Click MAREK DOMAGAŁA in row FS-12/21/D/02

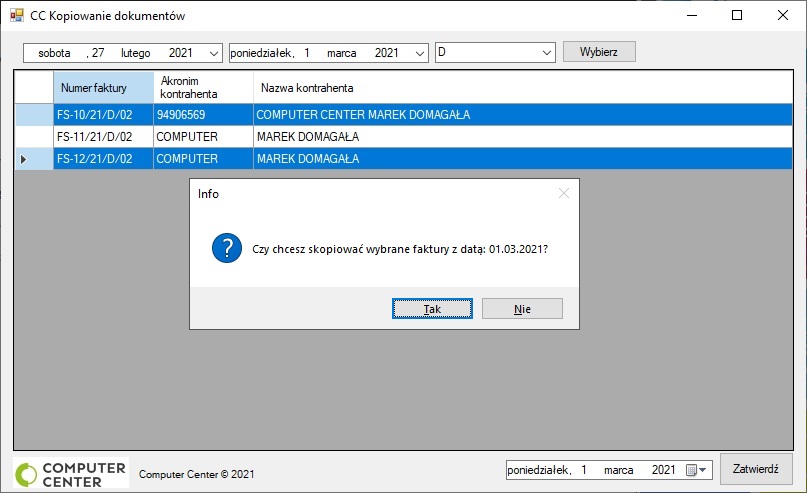point(523,159)
